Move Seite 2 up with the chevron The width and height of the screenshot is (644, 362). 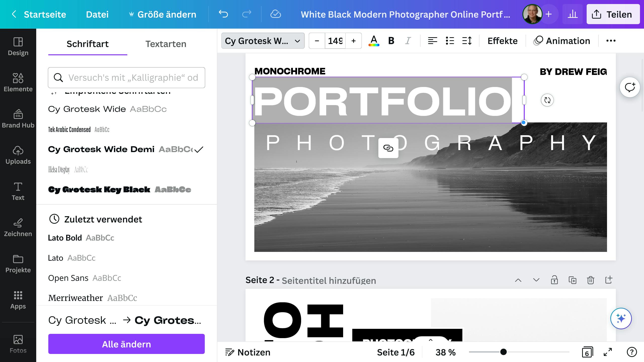[518, 280]
